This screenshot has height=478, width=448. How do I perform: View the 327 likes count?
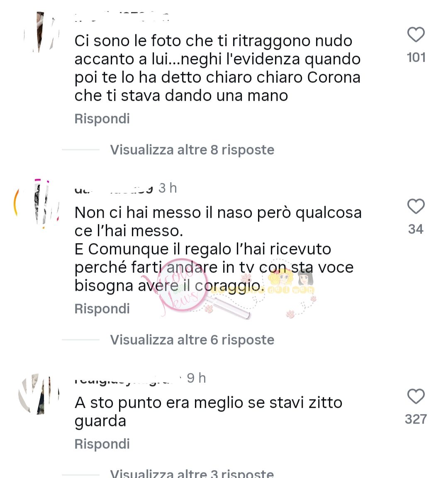coord(416,419)
